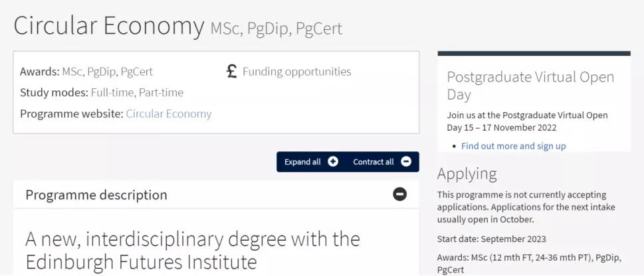
Task: Click the minus icon beside Contract all
Action: pos(405,162)
